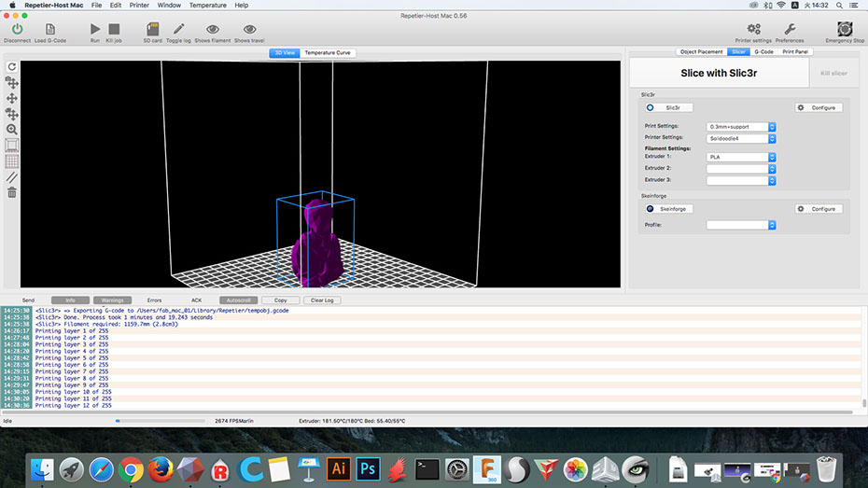Open the Print Settings dropdown
Screen dimensions: 868x488
(741, 127)
